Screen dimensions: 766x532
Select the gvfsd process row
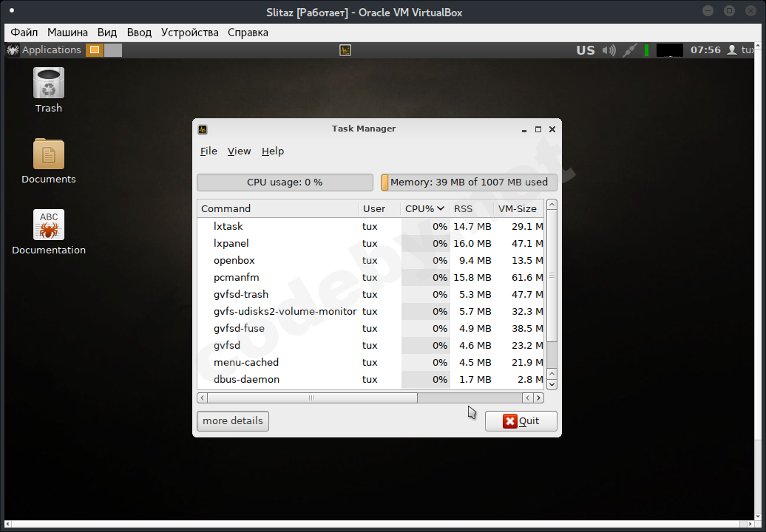370,346
